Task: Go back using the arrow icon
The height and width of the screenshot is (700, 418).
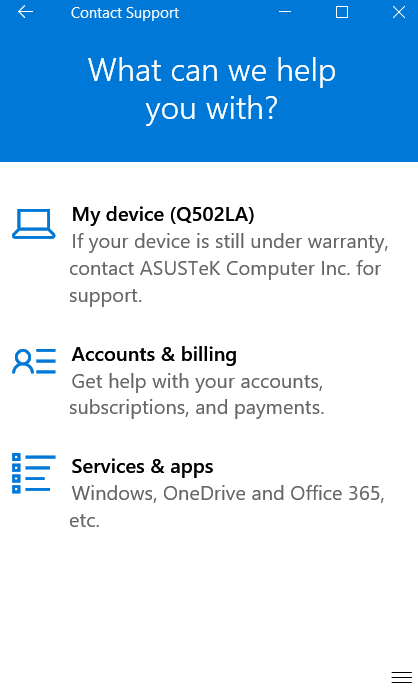Action: pyautogui.click(x=25, y=12)
